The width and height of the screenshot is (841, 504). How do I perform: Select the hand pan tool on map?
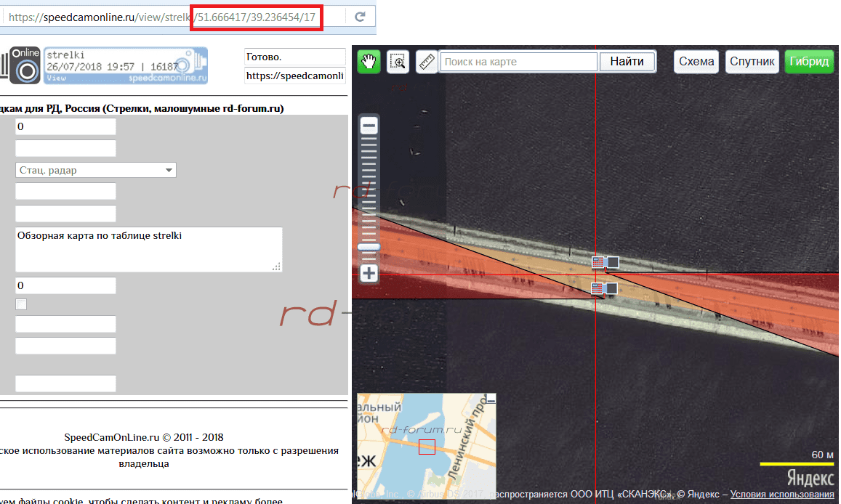[x=371, y=62]
